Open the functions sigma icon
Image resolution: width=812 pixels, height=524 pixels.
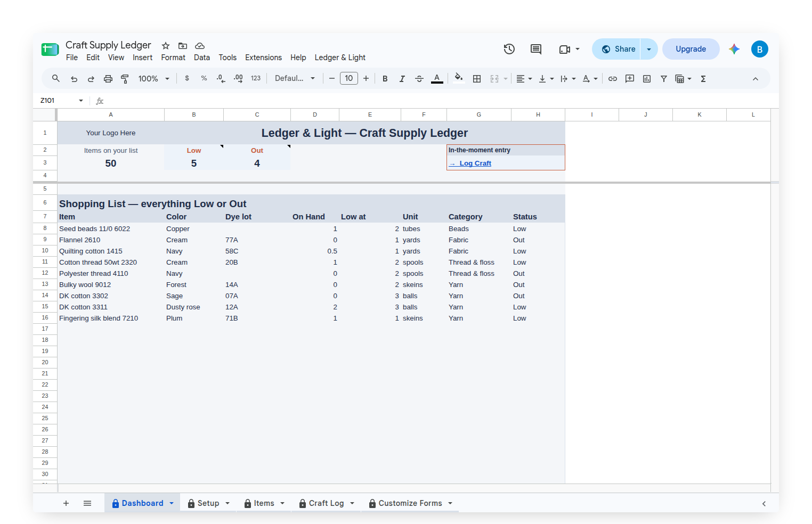coord(703,79)
